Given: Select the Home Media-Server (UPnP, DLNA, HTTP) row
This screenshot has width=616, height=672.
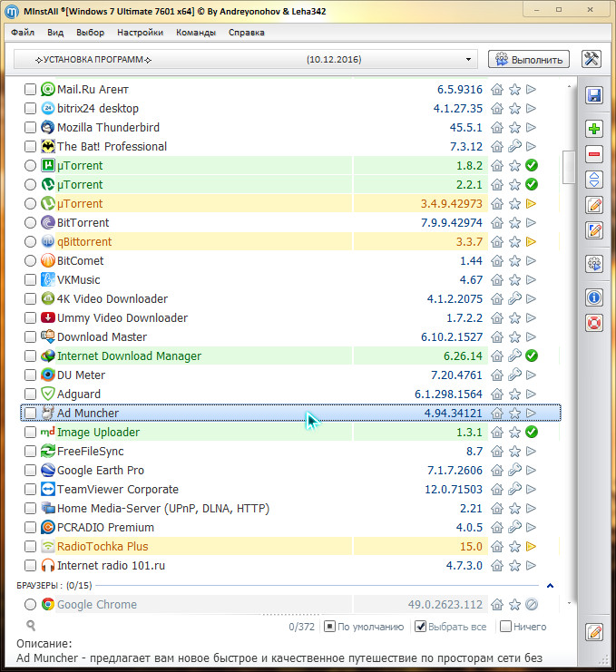Looking at the screenshot, I should (x=290, y=508).
